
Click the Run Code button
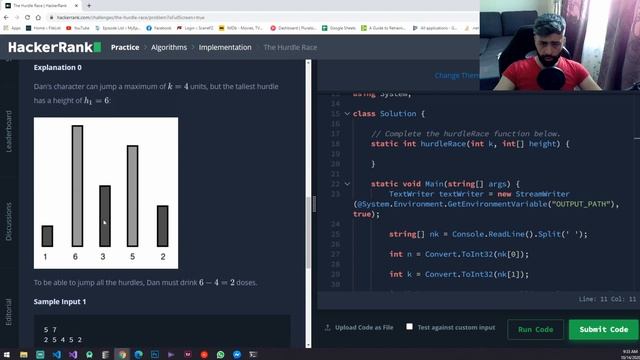tap(536, 329)
